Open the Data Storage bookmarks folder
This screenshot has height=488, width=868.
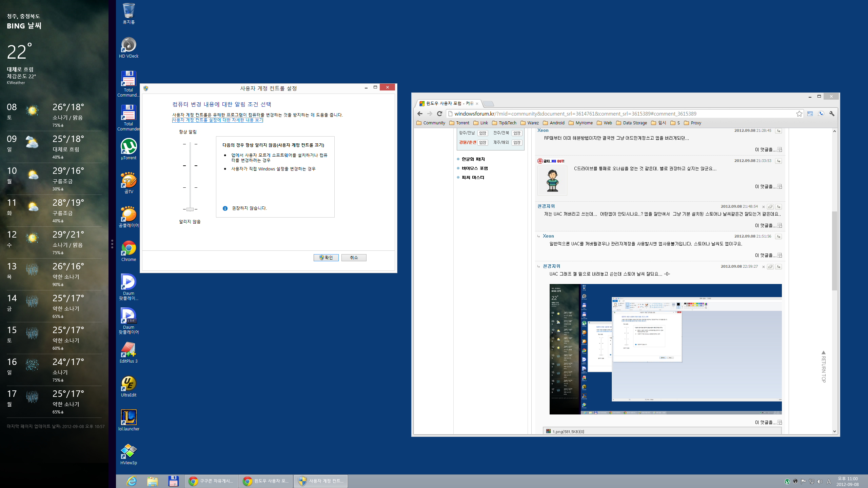pyautogui.click(x=632, y=123)
